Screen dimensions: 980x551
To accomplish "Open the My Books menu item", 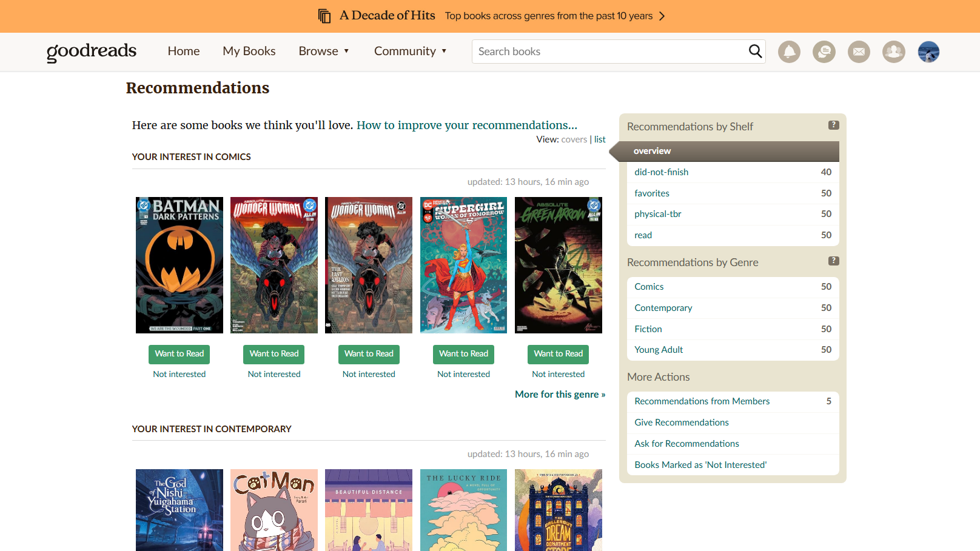I will 249,52.
